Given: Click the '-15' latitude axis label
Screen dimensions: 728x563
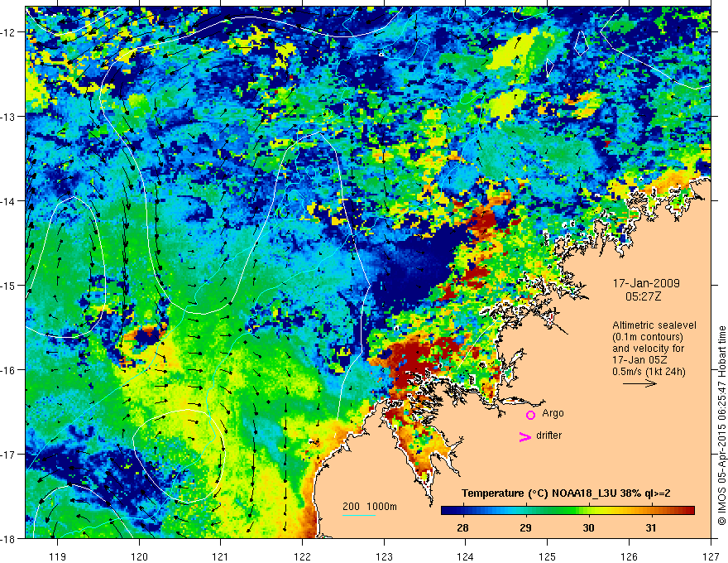Looking at the screenshot, I should pyautogui.click(x=8, y=285).
